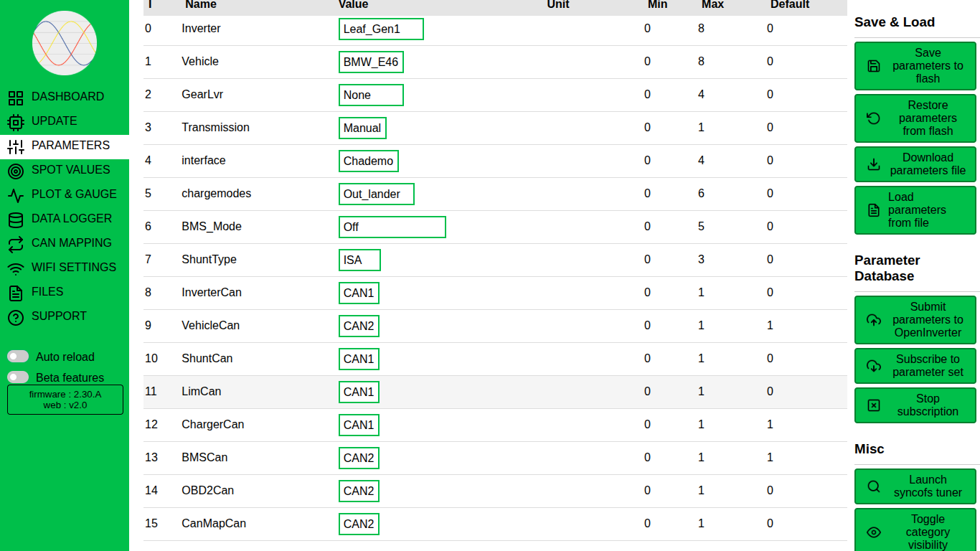Toggle category visibility eye button

click(x=915, y=532)
